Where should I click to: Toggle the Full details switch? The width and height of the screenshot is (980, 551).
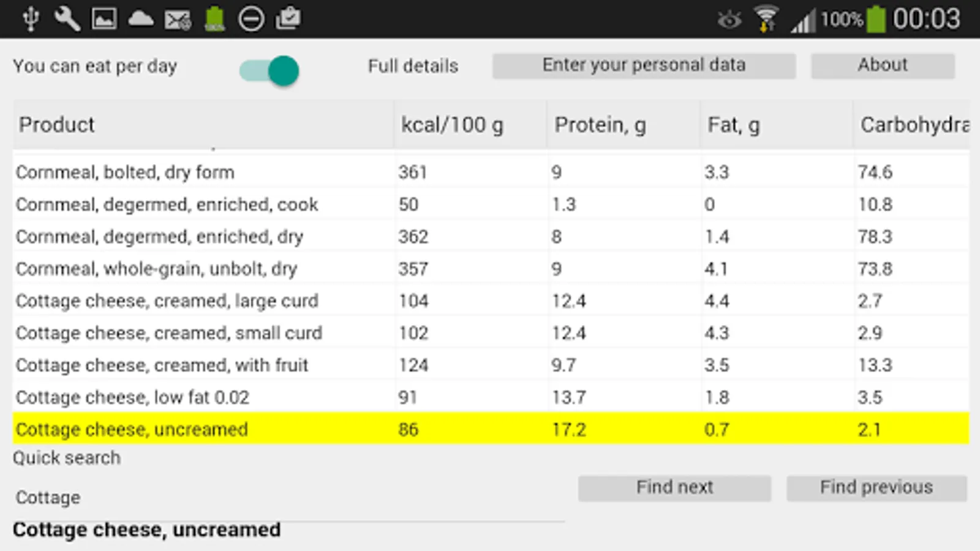pos(270,70)
